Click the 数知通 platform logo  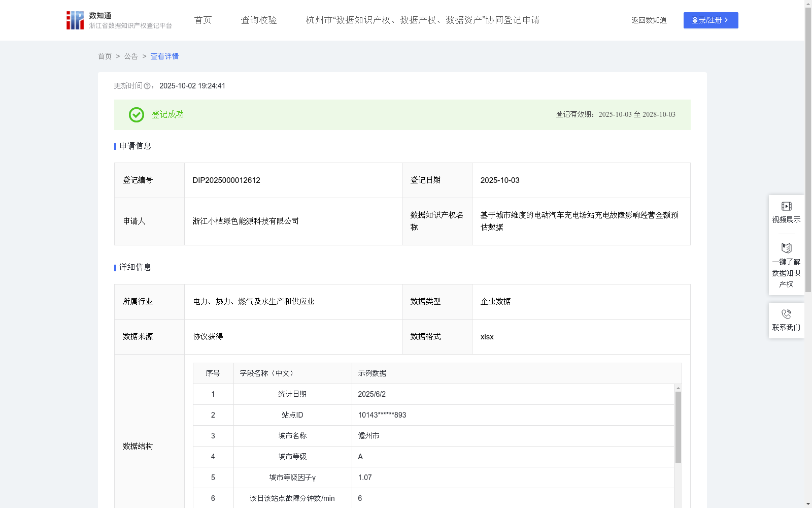(119, 20)
